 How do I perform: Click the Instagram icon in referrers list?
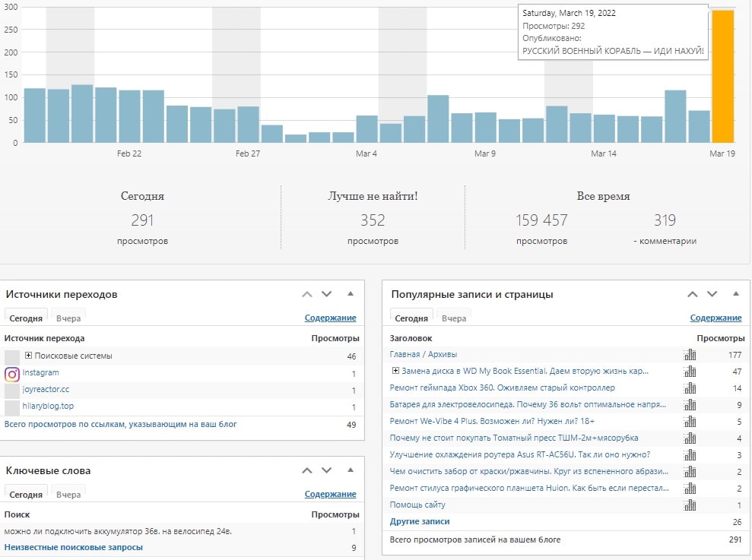click(12, 374)
